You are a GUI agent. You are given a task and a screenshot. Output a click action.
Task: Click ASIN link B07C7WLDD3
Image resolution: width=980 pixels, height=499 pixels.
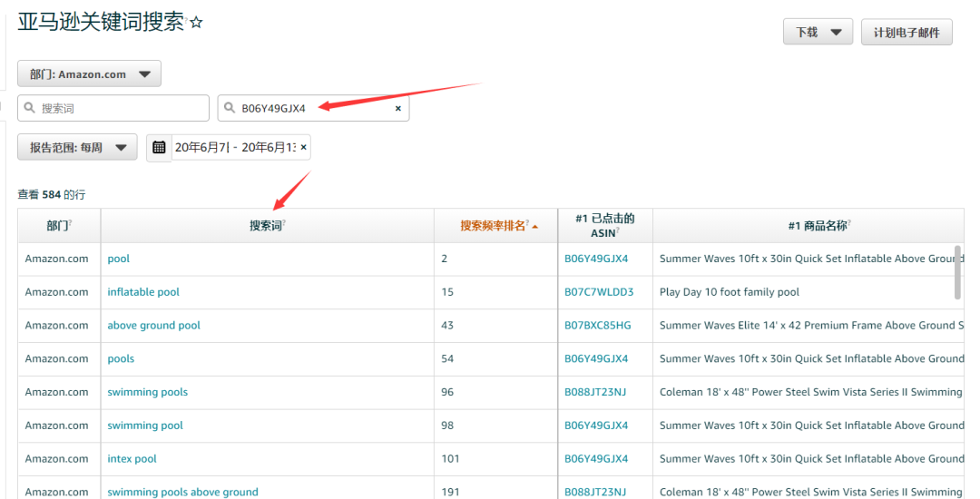coord(599,292)
